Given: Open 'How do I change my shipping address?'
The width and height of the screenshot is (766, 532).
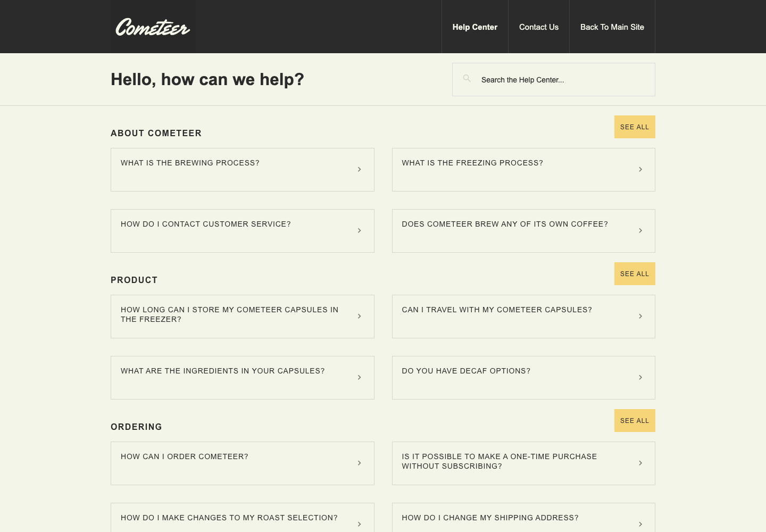Looking at the screenshot, I should coord(523,518).
